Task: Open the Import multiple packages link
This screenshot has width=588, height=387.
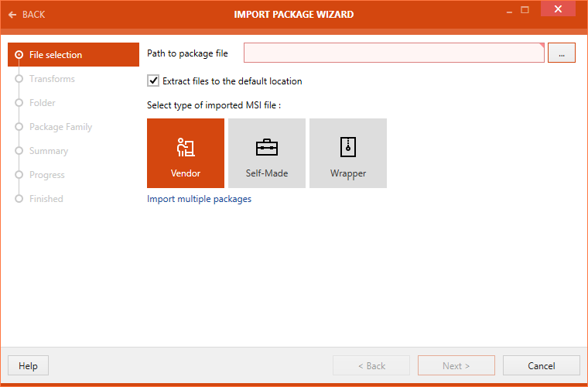Action: (199, 199)
